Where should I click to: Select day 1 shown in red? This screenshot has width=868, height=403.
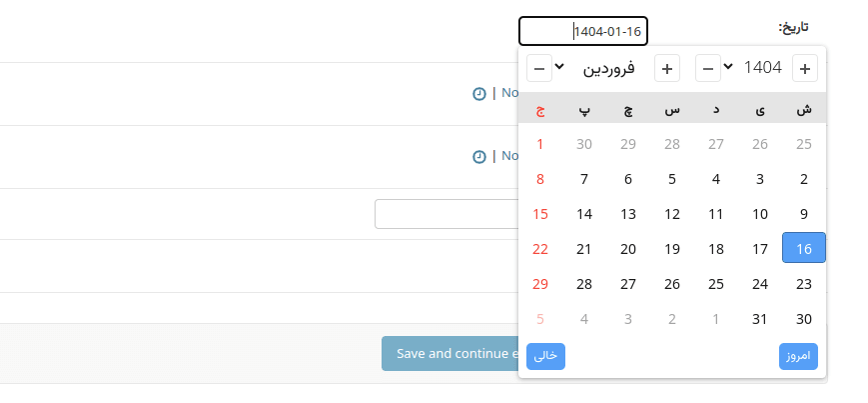pyautogui.click(x=540, y=144)
